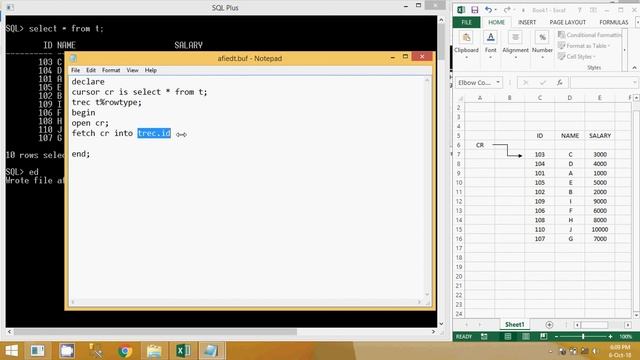Image resolution: width=640 pixels, height=360 pixels.
Task: Switch to the INSERT ribbon tab
Action: coord(527,22)
